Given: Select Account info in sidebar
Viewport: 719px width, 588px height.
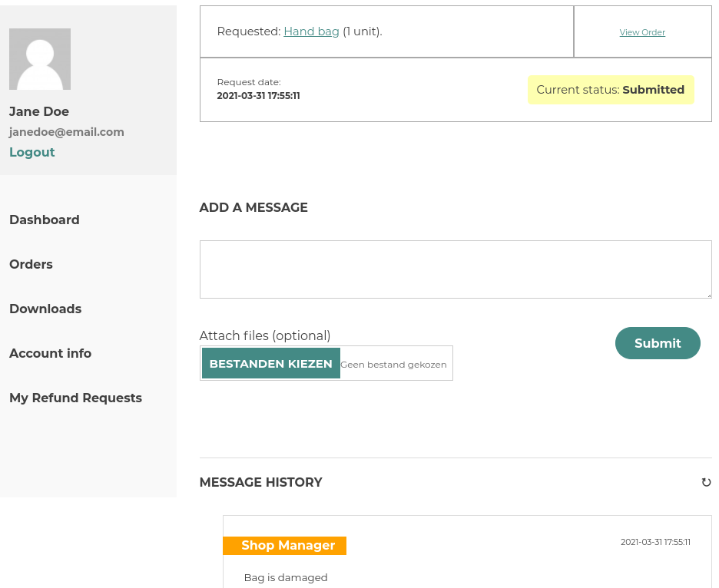Looking at the screenshot, I should [x=51, y=353].
